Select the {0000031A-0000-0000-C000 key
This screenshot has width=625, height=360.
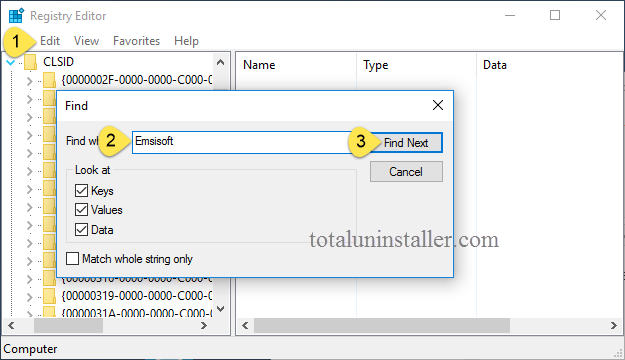click(137, 313)
